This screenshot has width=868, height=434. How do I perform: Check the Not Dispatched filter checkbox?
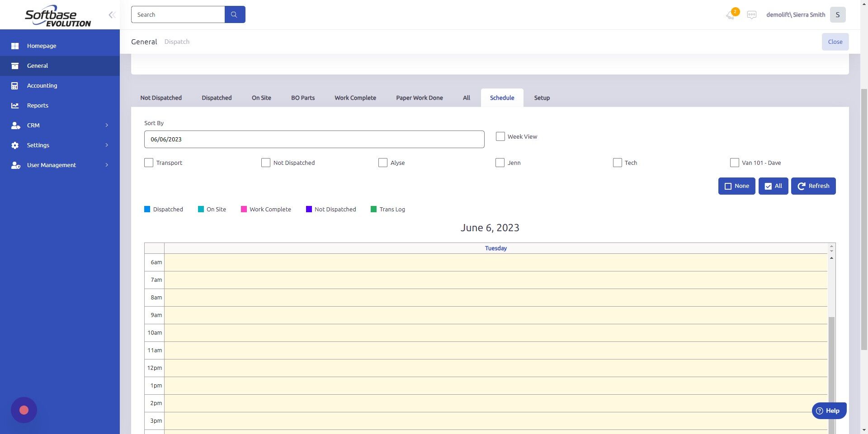point(266,163)
